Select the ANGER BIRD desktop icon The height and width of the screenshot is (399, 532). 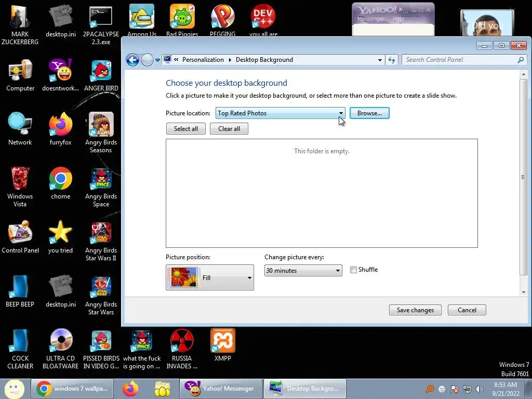(x=101, y=75)
